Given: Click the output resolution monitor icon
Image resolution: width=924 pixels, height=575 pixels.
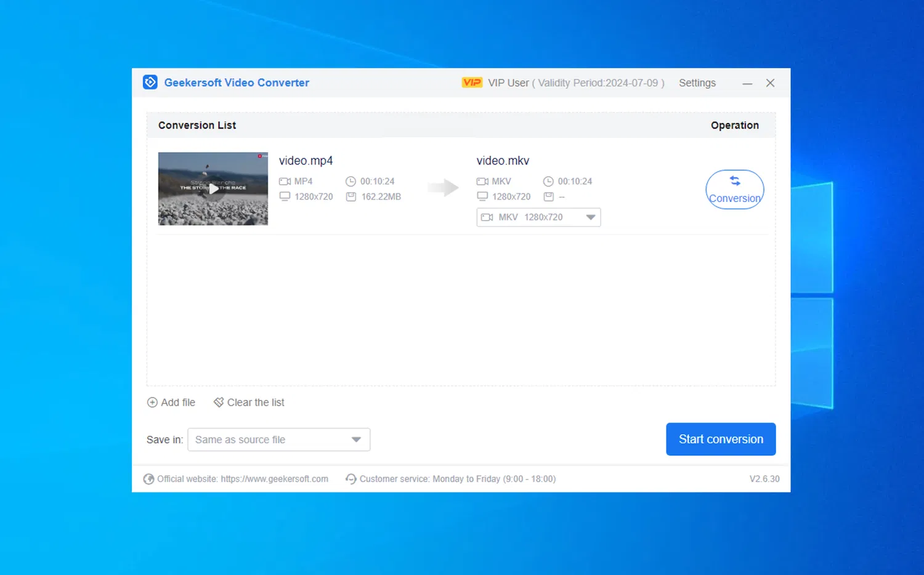Looking at the screenshot, I should click(482, 196).
